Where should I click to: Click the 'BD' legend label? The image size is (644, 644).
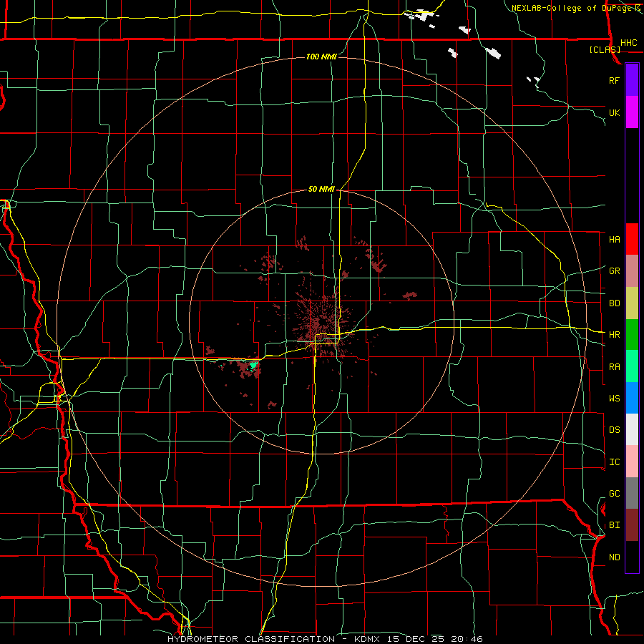(614, 303)
